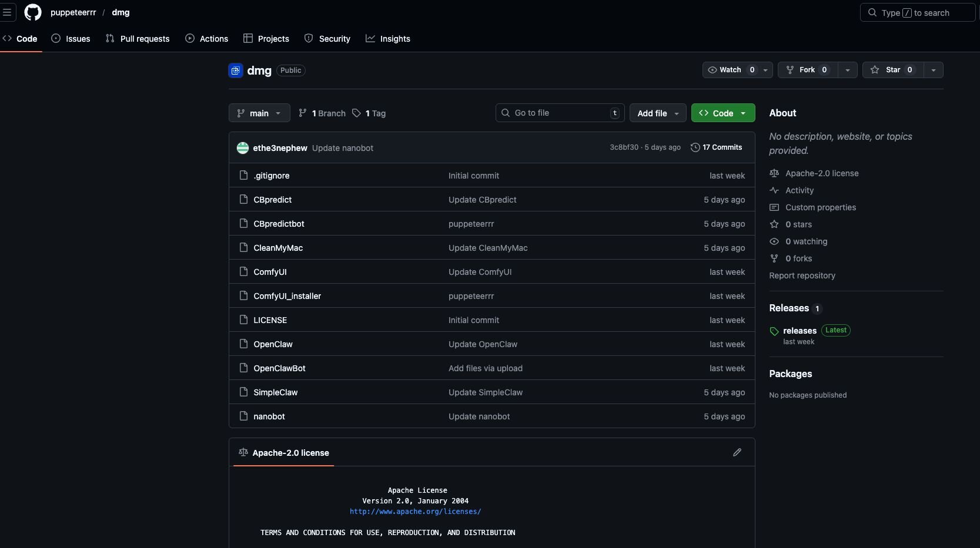Open the Apache license URL link
The height and width of the screenshot is (548, 980).
point(415,512)
